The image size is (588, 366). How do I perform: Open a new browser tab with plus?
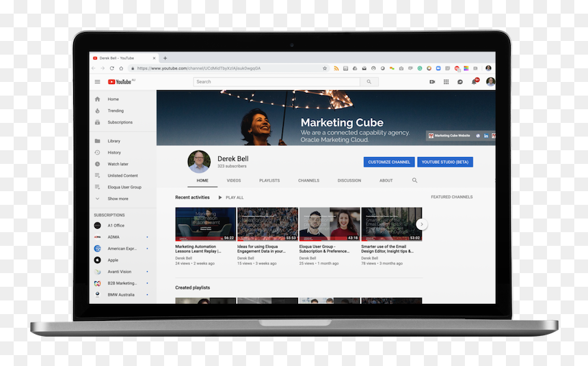point(165,58)
